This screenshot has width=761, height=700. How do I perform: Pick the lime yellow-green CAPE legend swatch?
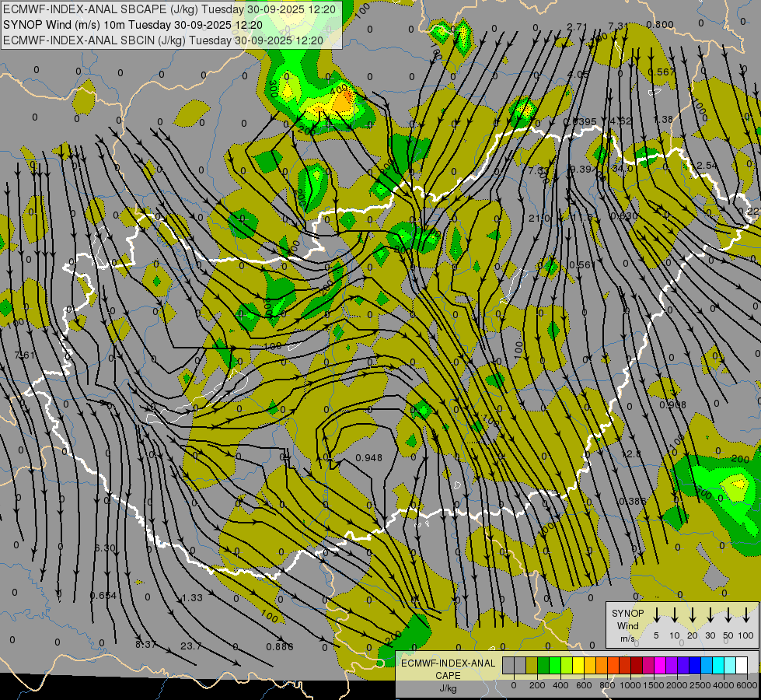point(567,665)
